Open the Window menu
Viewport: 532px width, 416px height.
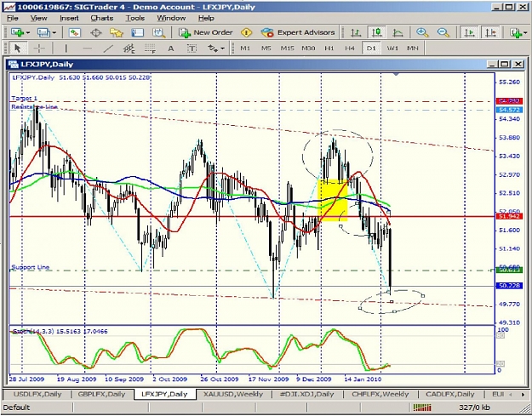[171, 18]
